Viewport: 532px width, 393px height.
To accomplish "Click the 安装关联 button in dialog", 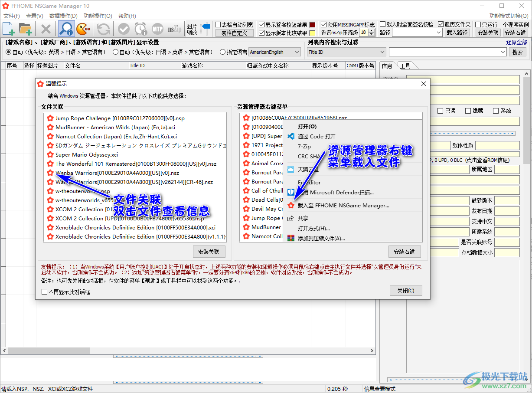I will coord(209,252).
